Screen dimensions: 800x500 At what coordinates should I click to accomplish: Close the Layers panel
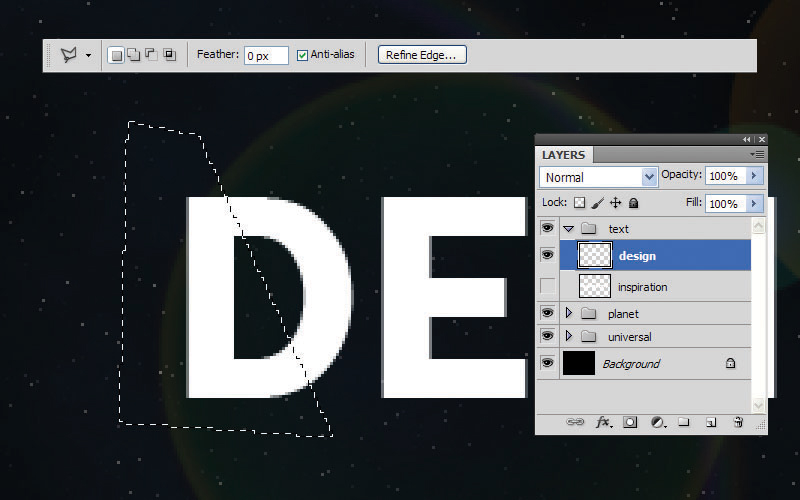(x=762, y=139)
